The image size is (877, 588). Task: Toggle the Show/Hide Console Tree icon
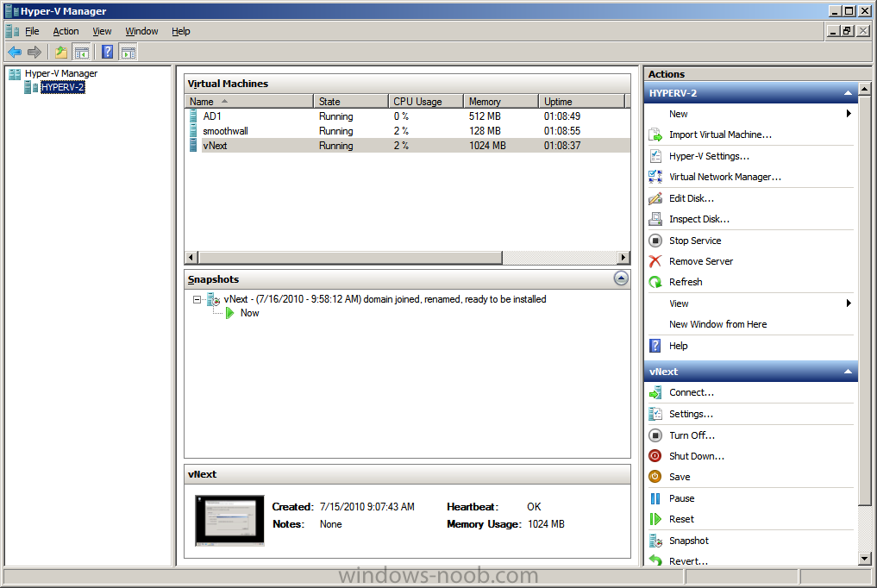(82, 53)
